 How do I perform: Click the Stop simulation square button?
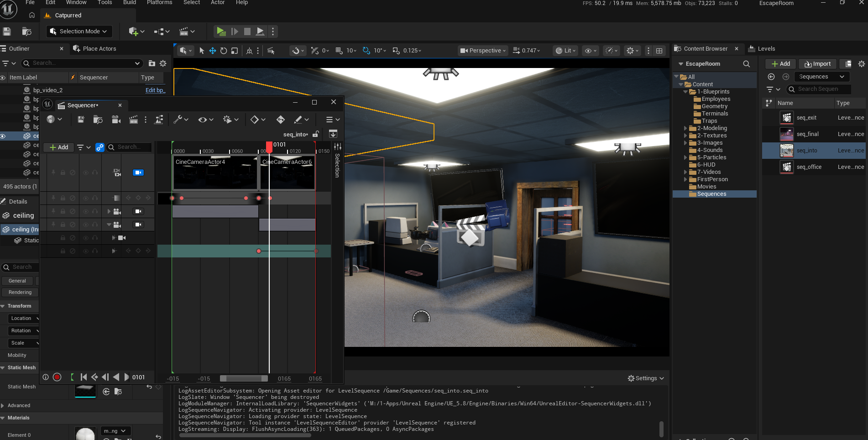tap(247, 31)
